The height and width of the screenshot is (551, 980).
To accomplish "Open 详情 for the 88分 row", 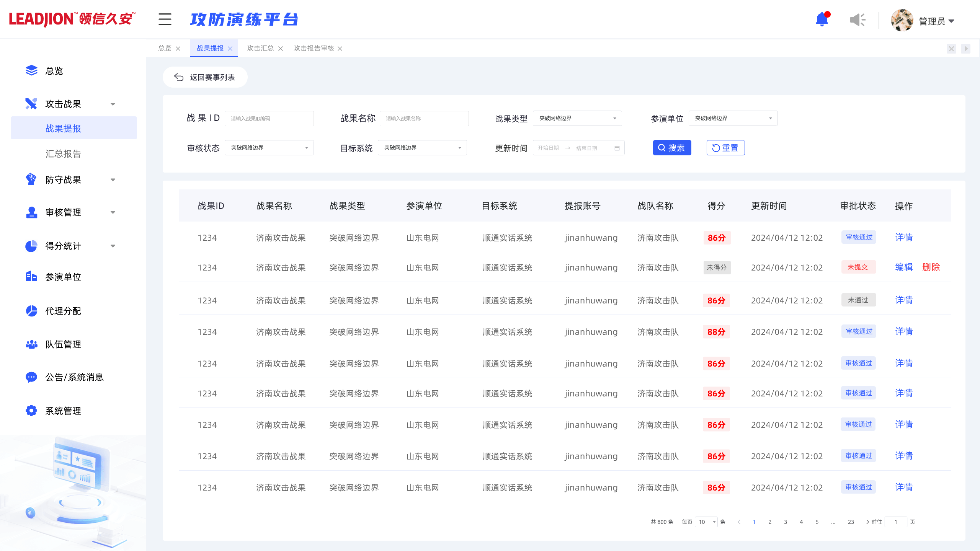I will (904, 331).
